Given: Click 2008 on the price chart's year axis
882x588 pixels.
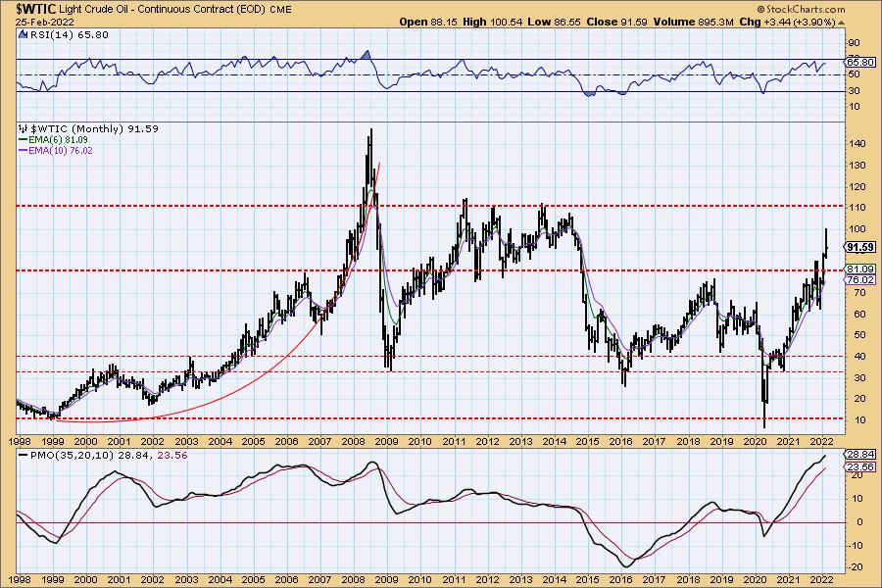Looking at the screenshot, I should coord(353,442).
